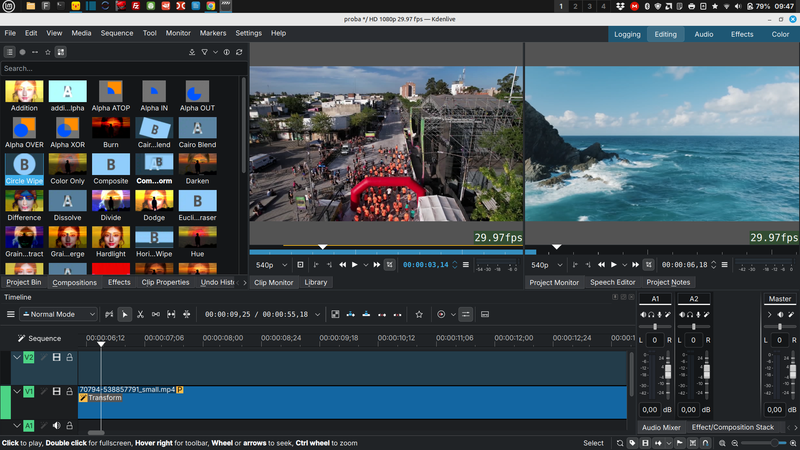This screenshot has height=450, width=800.
Task: Adjust the A1 volume fader slider
Action: [667, 372]
